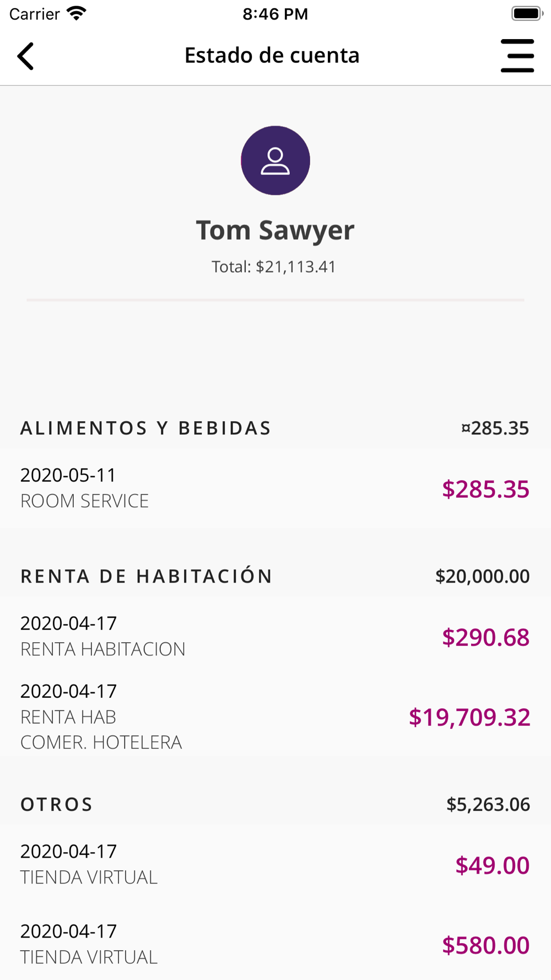Open the RENTA HABITACION charge entry
The width and height of the screenshot is (551, 980).
275,636
